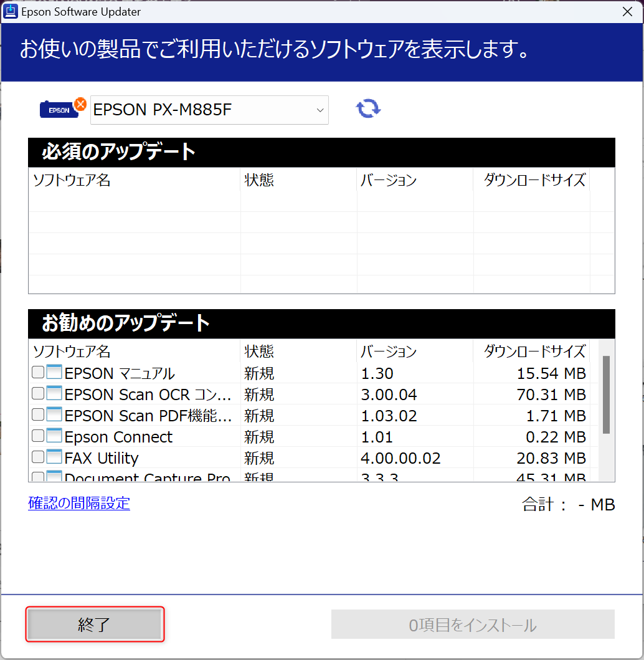Viewport: 644px width, 660px height.
Task: Select the FAX Utility row name
Action: [102, 458]
